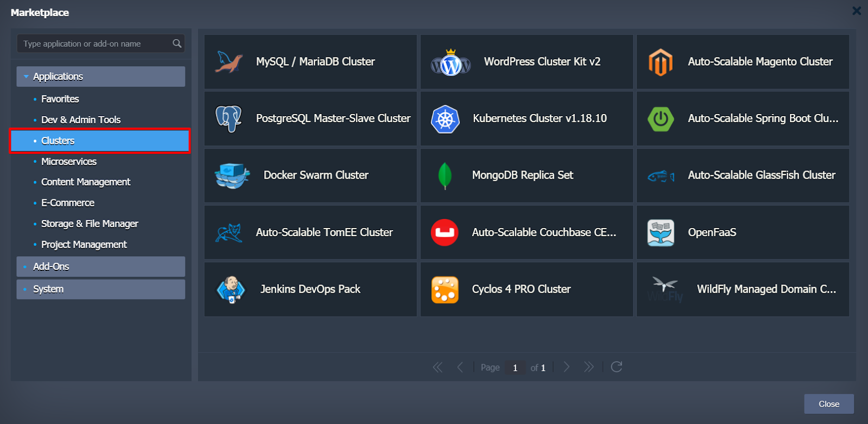Click the Close button

[829, 404]
